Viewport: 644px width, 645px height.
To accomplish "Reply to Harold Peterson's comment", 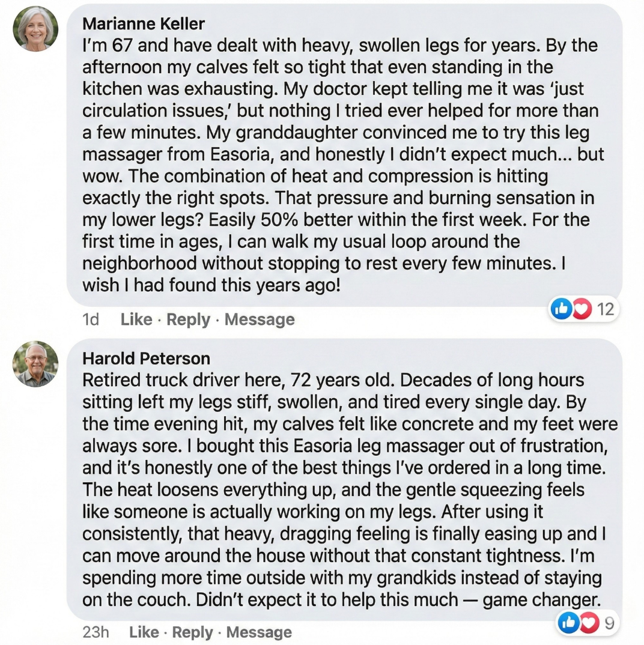I will (192, 632).
